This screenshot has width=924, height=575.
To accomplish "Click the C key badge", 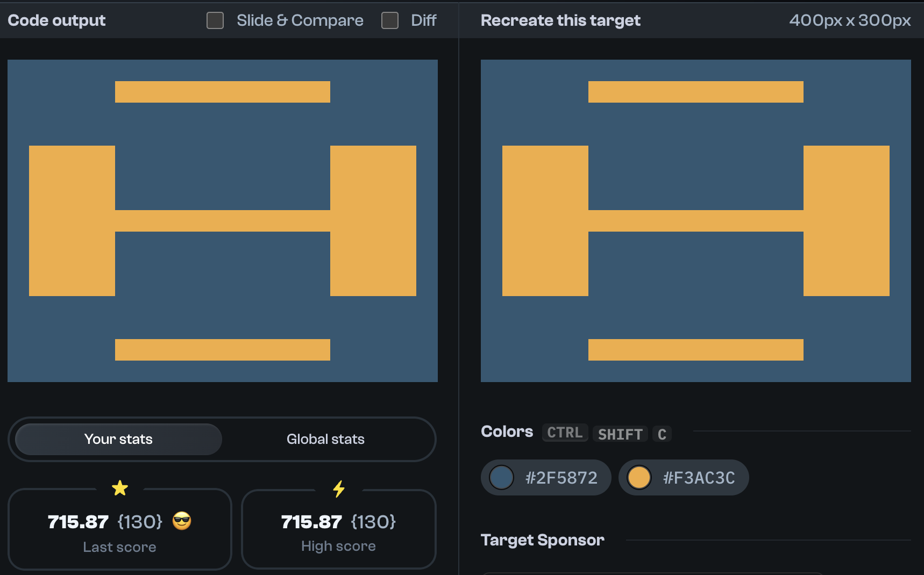I will pyautogui.click(x=662, y=434).
